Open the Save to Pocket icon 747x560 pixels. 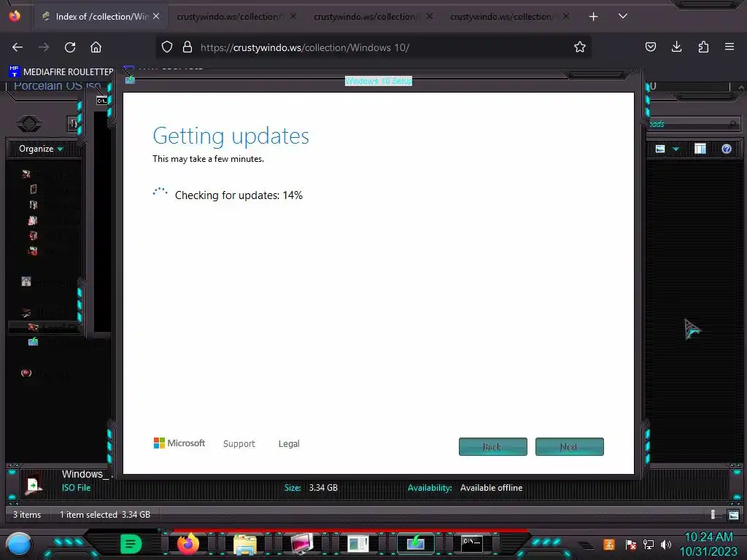[x=651, y=47]
